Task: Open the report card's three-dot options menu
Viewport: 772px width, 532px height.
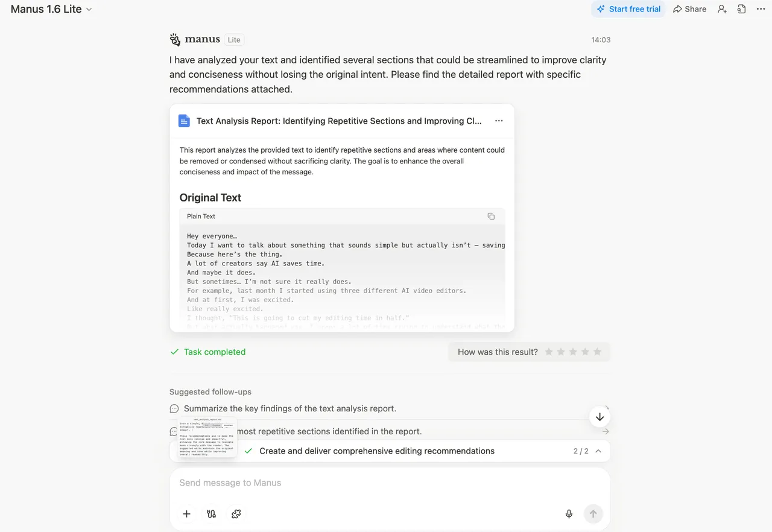Action: pos(499,121)
